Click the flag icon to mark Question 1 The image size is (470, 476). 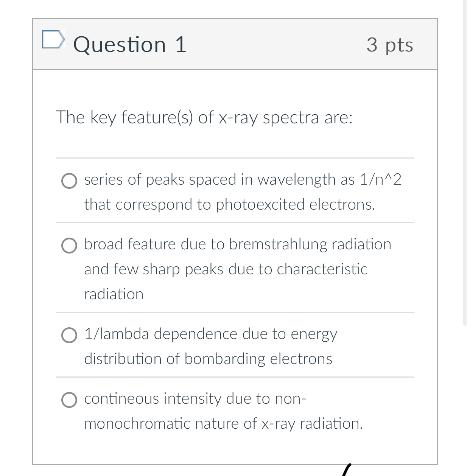coord(53,39)
